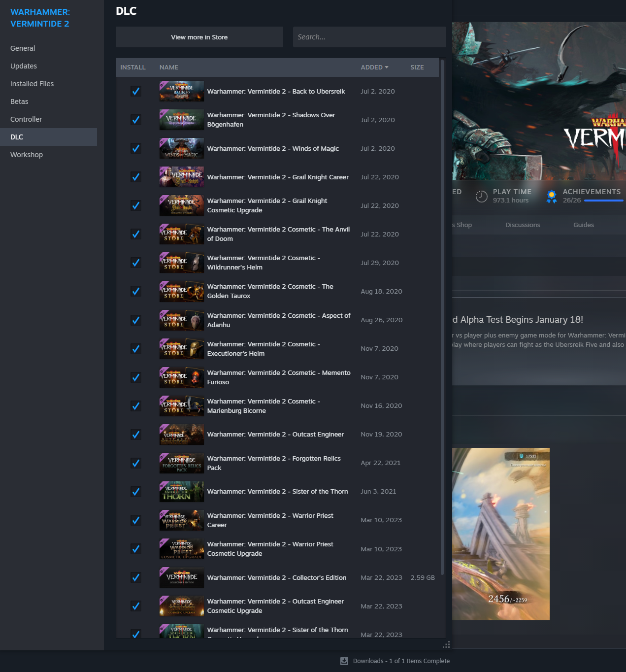Uncheck Shadows Over Bögenhafen install checkbox

tap(136, 120)
